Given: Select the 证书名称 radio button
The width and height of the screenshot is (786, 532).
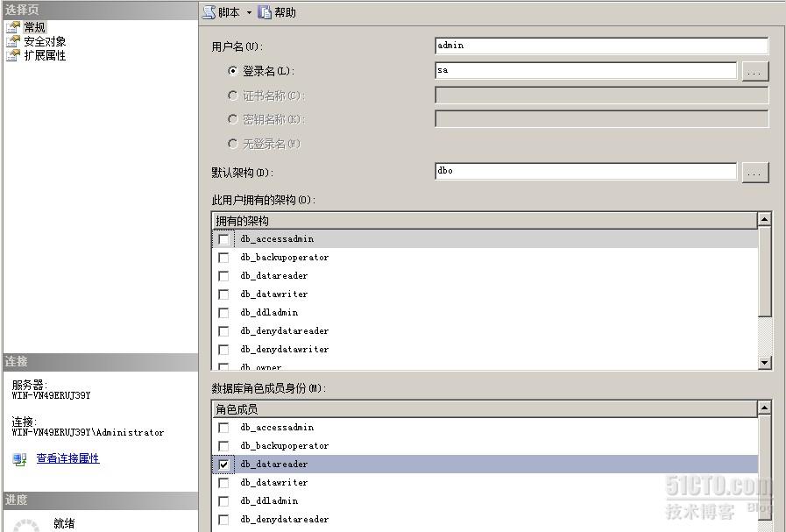Looking at the screenshot, I should tap(232, 96).
